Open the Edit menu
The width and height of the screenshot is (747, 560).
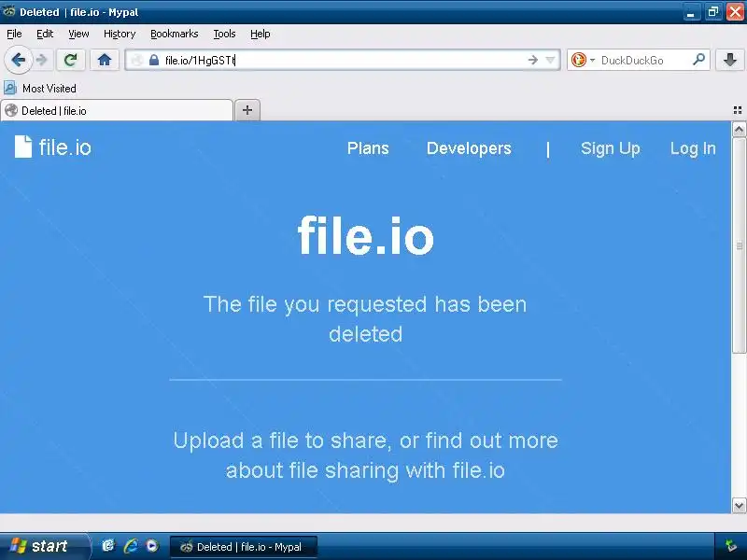[x=45, y=34]
